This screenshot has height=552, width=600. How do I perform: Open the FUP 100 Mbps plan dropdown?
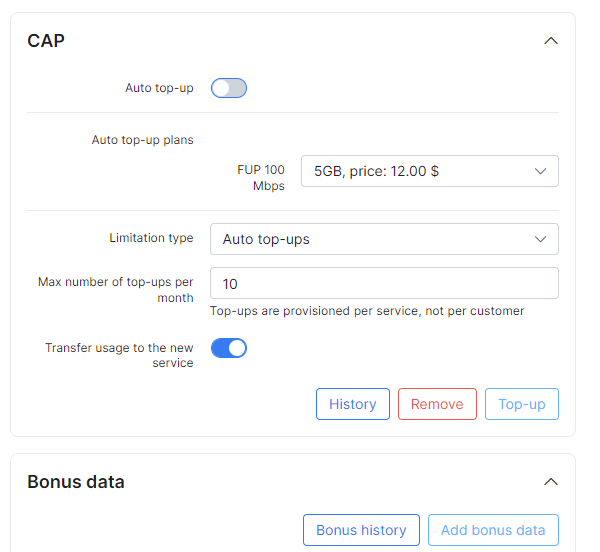pos(430,171)
